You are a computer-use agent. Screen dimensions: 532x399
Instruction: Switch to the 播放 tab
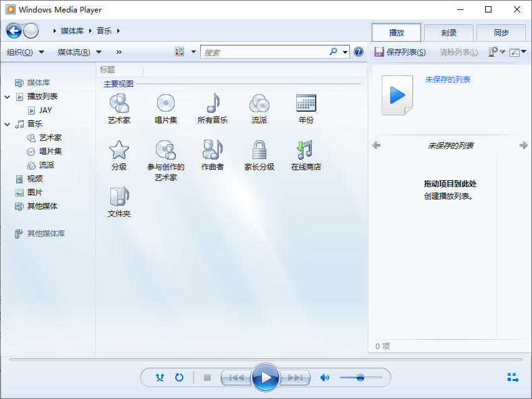pos(396,32)
